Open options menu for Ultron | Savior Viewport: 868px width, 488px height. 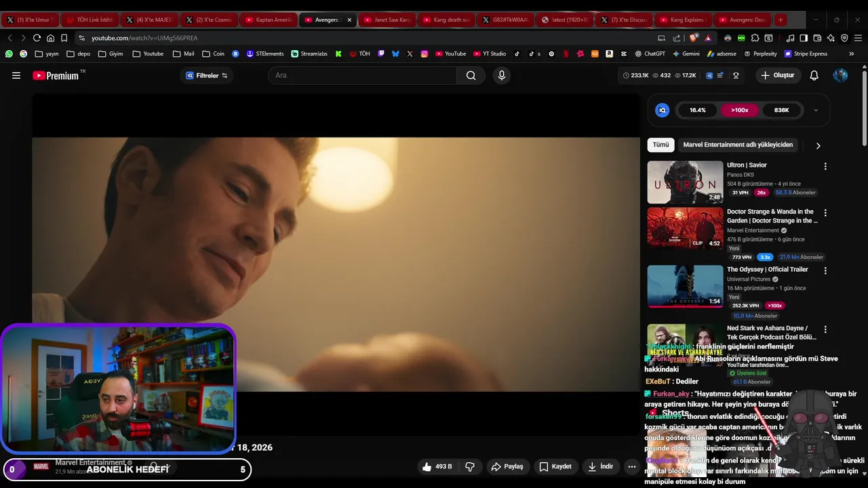[825, 166]
